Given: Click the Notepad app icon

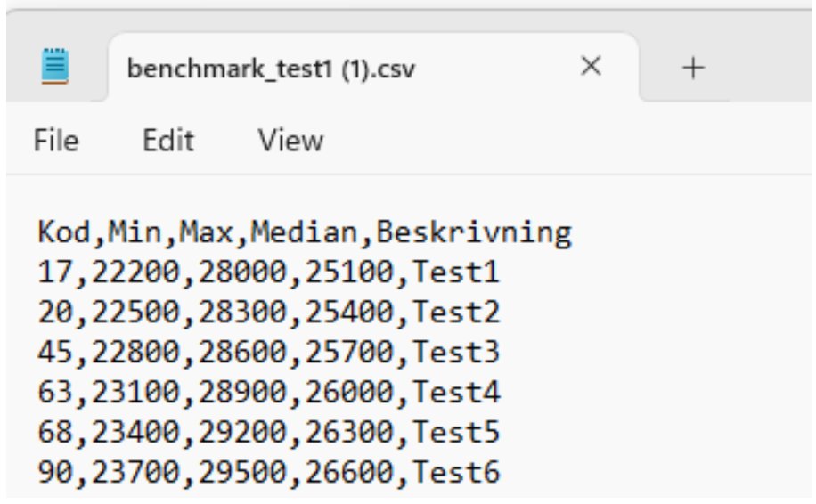Looking at the screenshot, I should (54, 66).
